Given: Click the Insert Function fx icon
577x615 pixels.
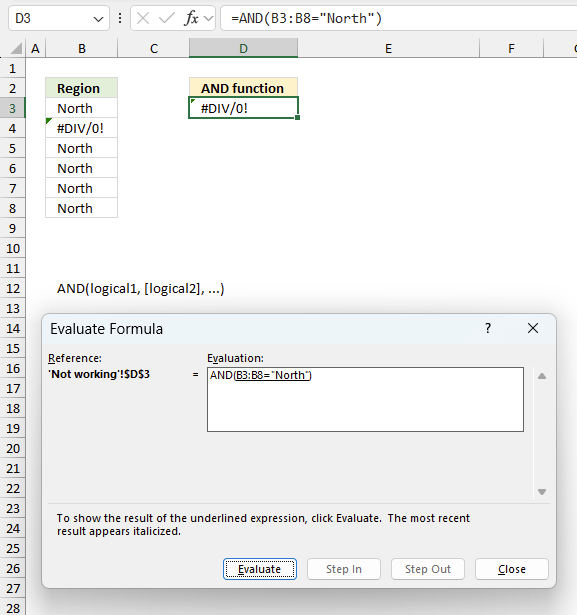Looking at the screenshot, I should 191,18.
